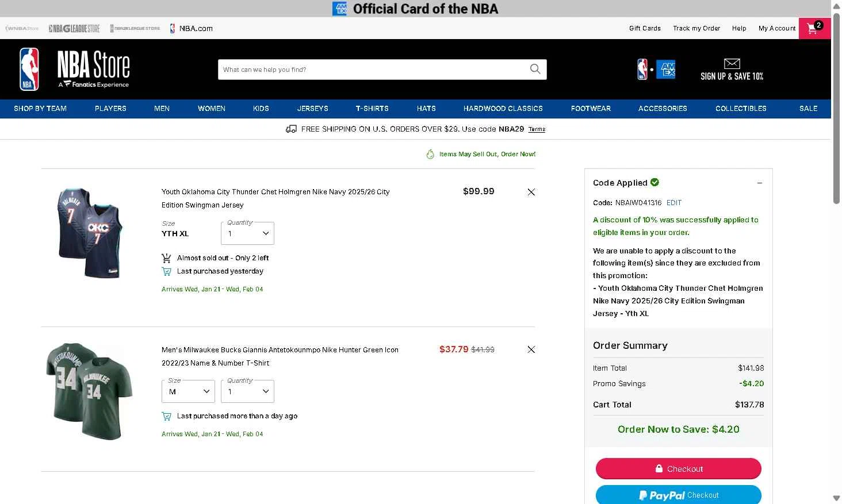Open free shipping Terms link

537,129
